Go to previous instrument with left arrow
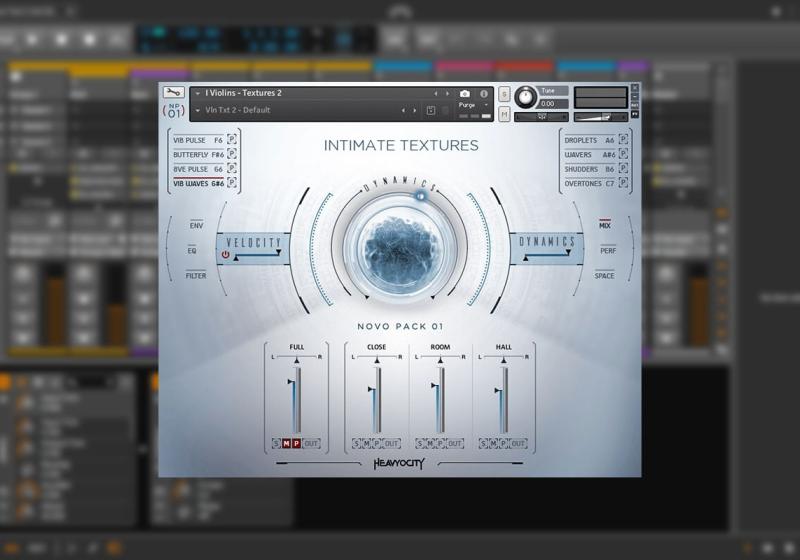The image size is (800, 560). click(x=436, y=93)
